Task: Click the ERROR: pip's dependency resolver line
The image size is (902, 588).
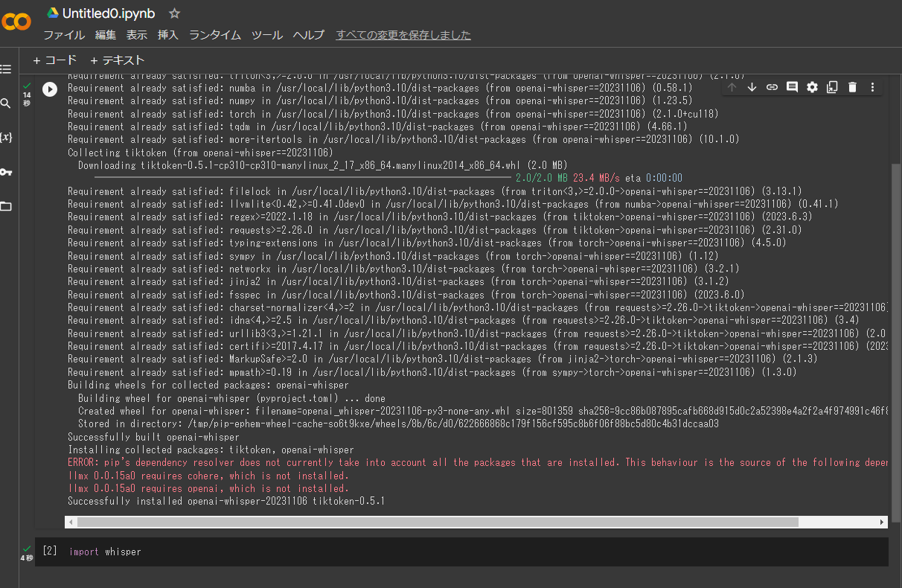Action: 478,462
